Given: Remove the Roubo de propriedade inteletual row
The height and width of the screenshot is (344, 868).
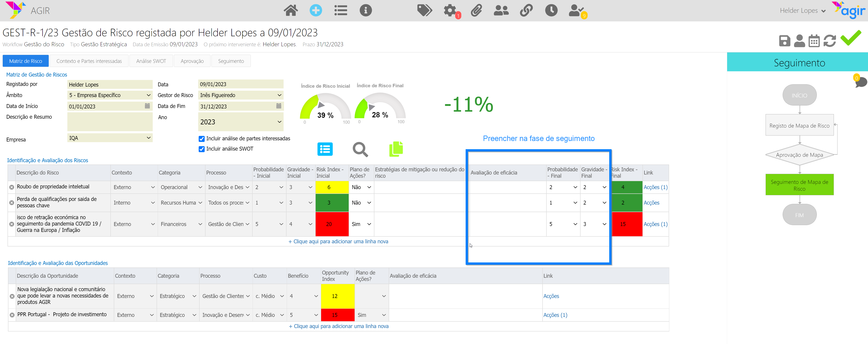Looking at the screenshot, I should click(x=12, y=187).
